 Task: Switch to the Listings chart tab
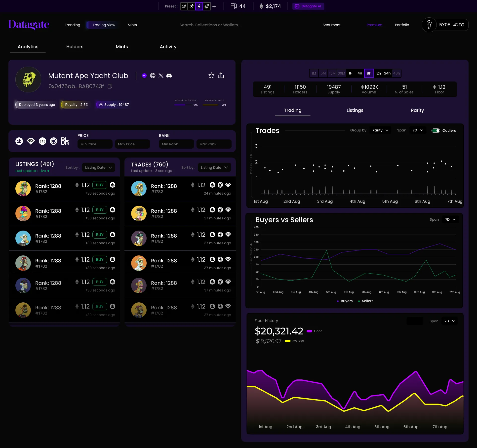click(355, 110)
